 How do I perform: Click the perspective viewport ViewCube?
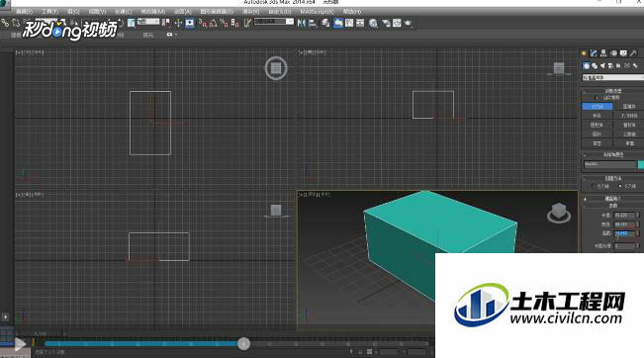click(559, 213)
